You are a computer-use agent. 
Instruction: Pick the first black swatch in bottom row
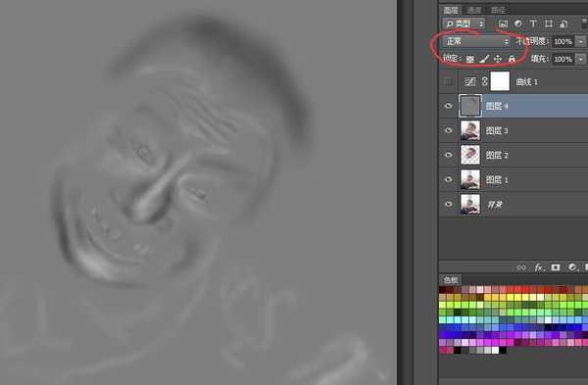point(458,350)
